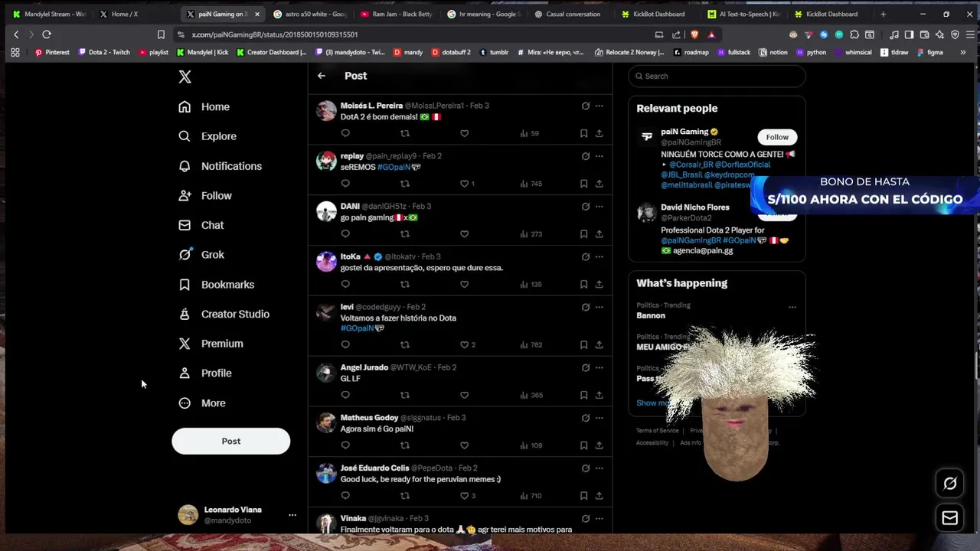Click the X search field
The image size is (980, 551).
pyautogui.click(x=717, y=76)
